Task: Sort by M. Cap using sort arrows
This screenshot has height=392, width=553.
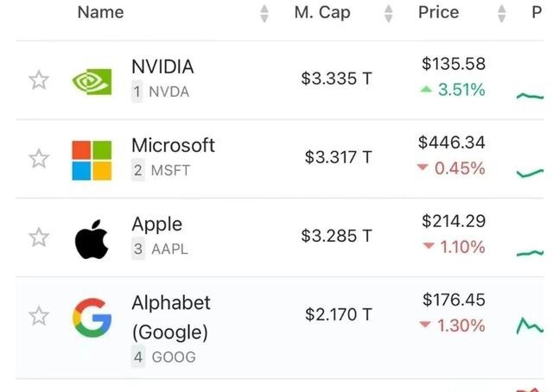Action: pyautogui.click(x=388, y=14)
